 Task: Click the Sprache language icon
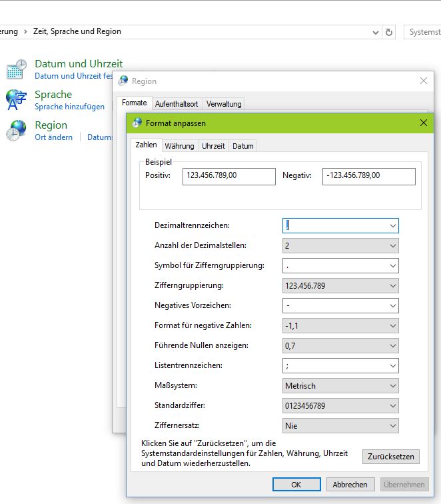[16, 100]
